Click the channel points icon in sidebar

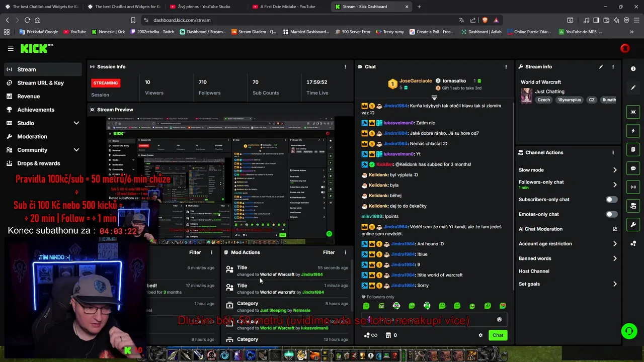633,243
